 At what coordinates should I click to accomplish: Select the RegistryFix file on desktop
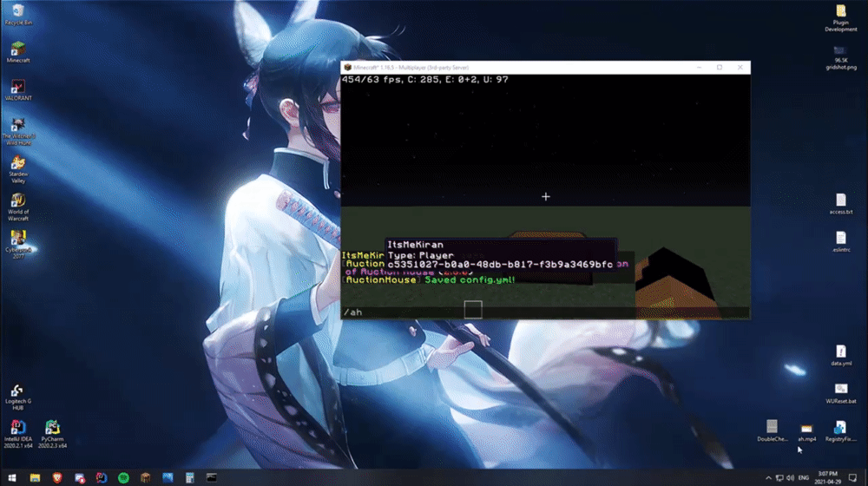click(841, 430)
